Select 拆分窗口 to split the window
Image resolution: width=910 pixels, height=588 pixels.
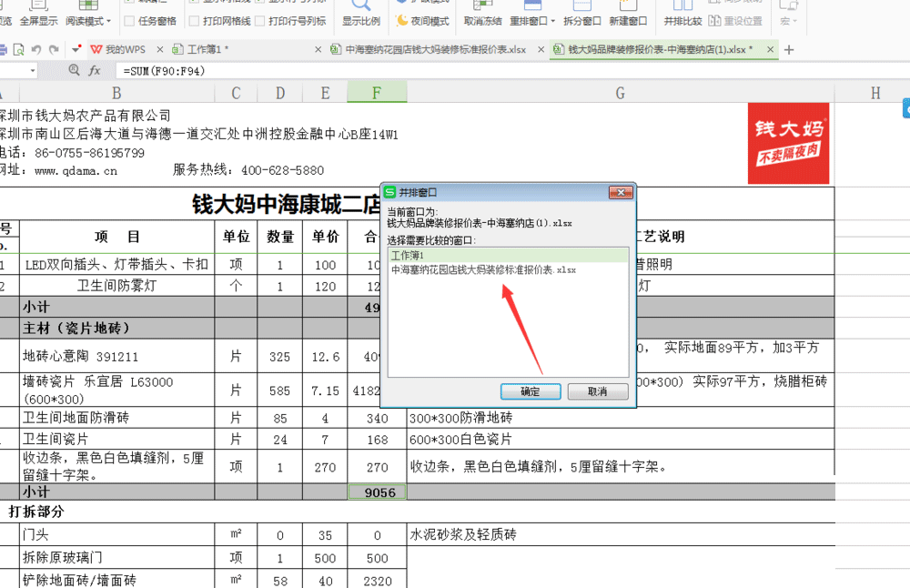pyautogui.click(x=581, y=20)
